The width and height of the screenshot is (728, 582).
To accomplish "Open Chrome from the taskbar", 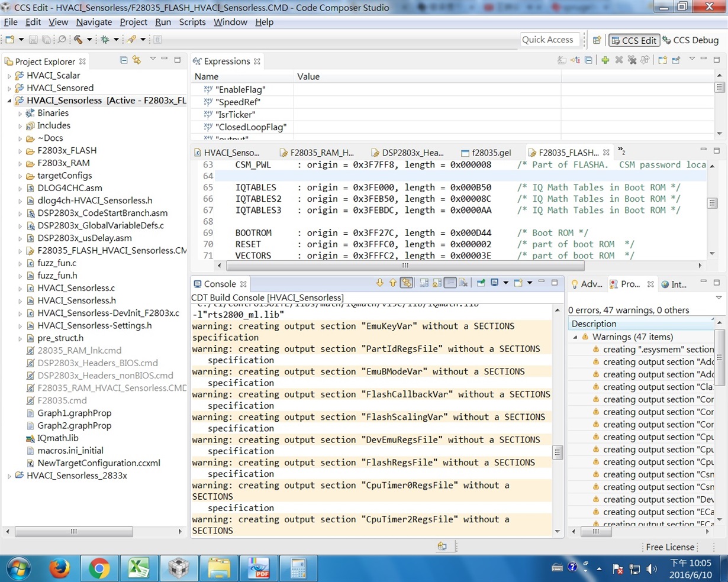I will 99,569.
